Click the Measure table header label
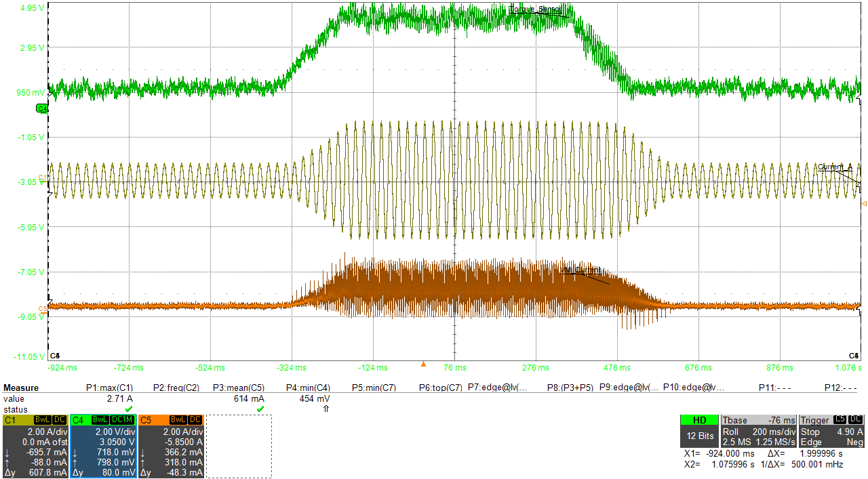This screenshot has height=479, width=868. (x=21, y=388)
